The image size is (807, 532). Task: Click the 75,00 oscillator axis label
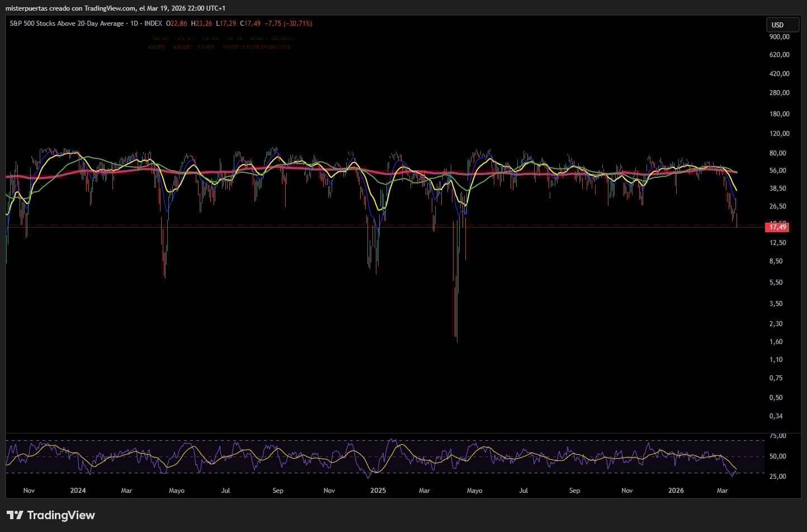point(778,436)
